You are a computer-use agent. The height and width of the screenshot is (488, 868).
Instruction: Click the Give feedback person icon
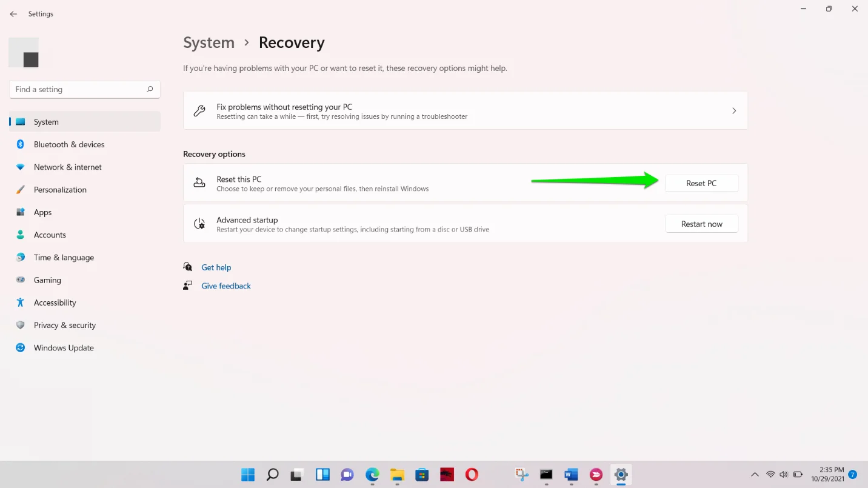coord(188,285)
